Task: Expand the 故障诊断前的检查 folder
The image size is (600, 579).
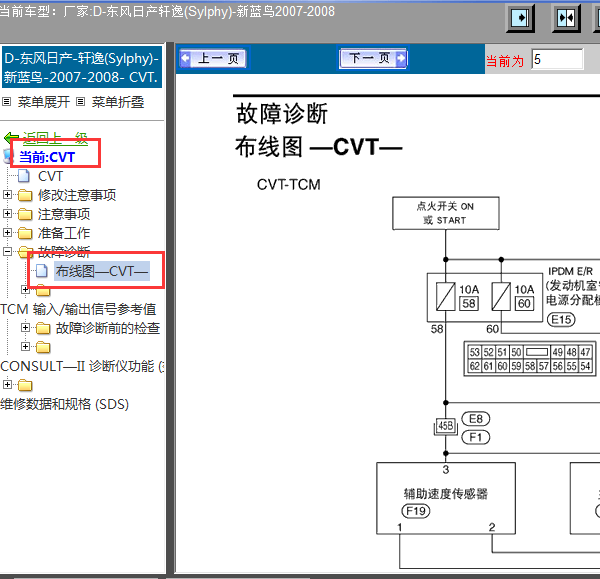Action: coord(25,328)
